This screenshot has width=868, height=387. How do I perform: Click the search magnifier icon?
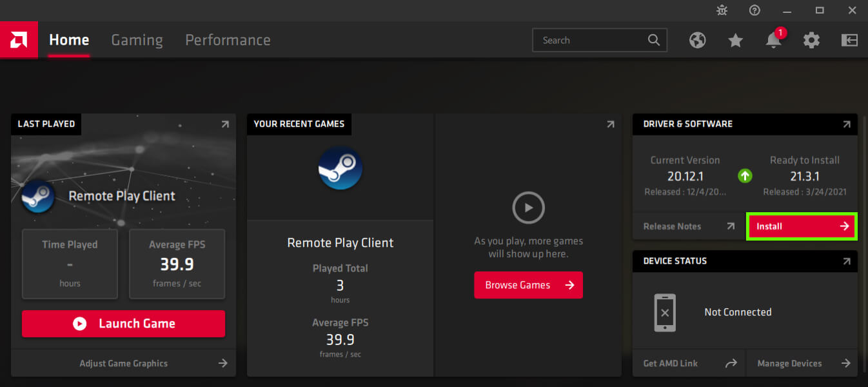(654, 40)
